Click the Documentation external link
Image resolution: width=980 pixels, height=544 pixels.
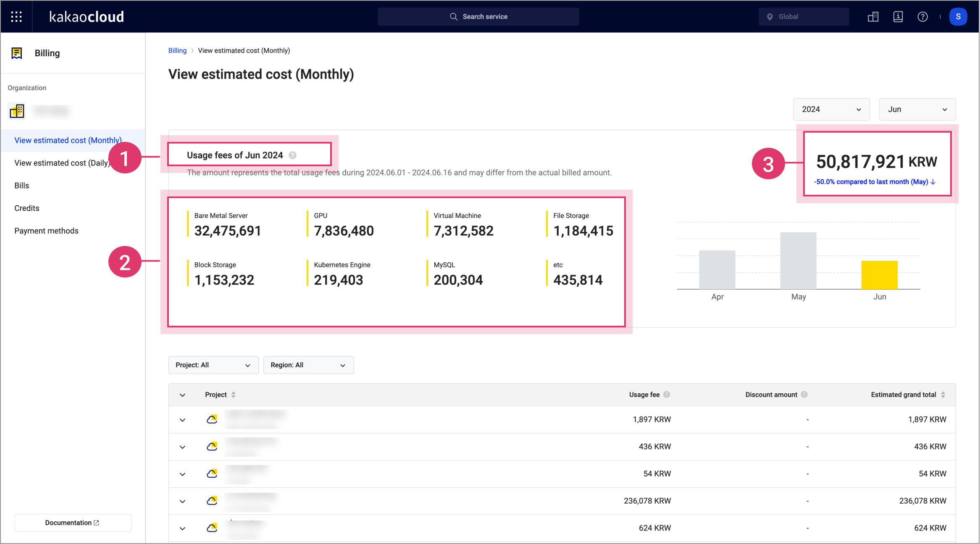(72, 523)
